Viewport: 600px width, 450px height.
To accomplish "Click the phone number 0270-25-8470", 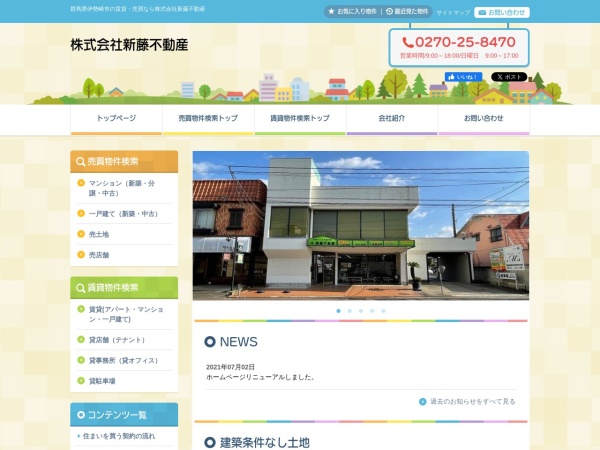I will [x=465, y=42].
